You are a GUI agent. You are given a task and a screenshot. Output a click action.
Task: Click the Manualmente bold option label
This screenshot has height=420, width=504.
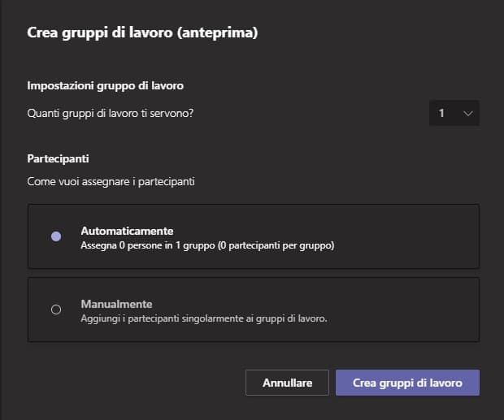click(117, 304)
